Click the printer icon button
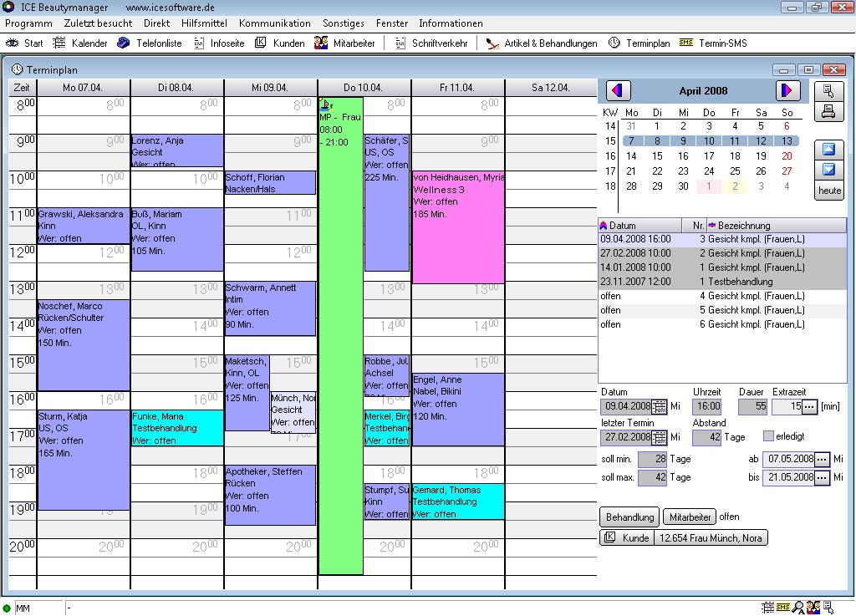Screen dimensions: 856x616 (x=828, y=111)
